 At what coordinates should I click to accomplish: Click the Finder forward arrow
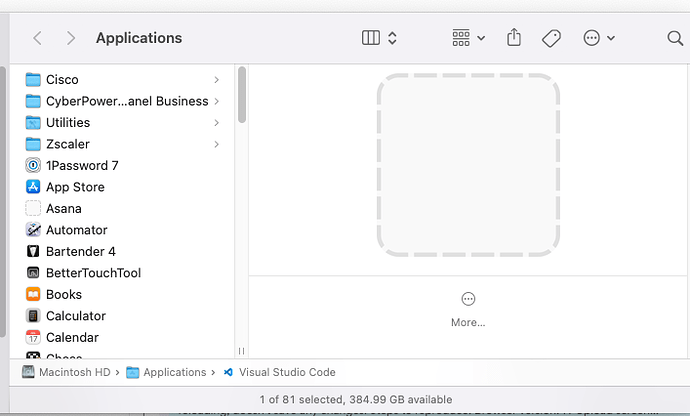70,38
